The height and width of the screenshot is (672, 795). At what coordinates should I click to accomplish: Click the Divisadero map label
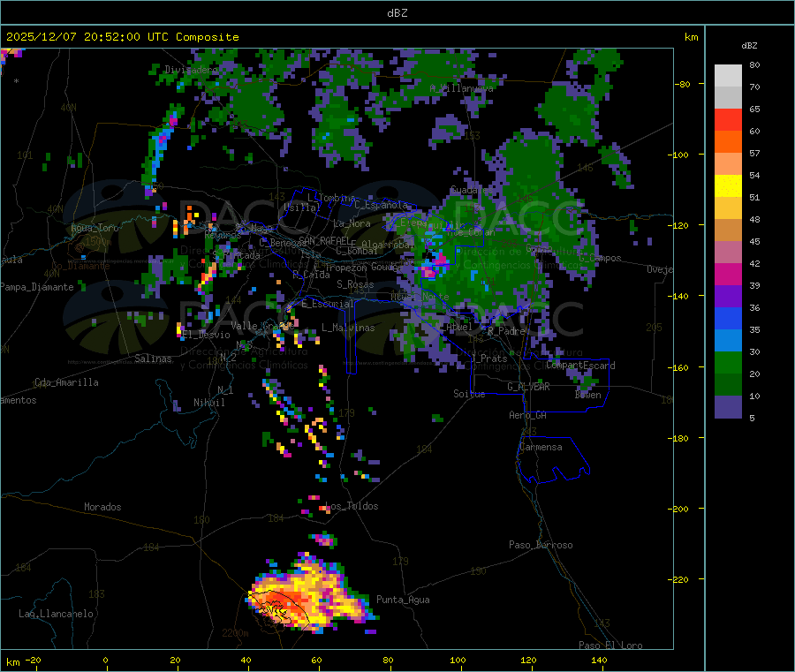[191, 70]
